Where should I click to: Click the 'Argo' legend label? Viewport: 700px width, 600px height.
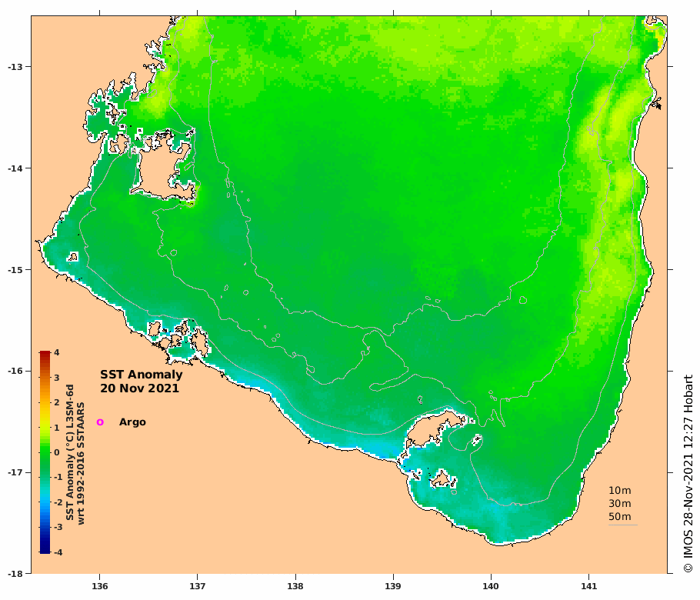[x=132, y=422]
